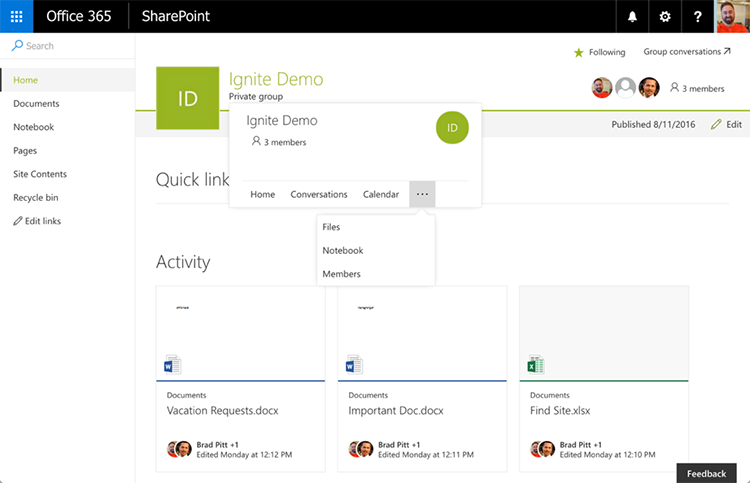
Task: Click the green Following star
Action: [578, 52]
